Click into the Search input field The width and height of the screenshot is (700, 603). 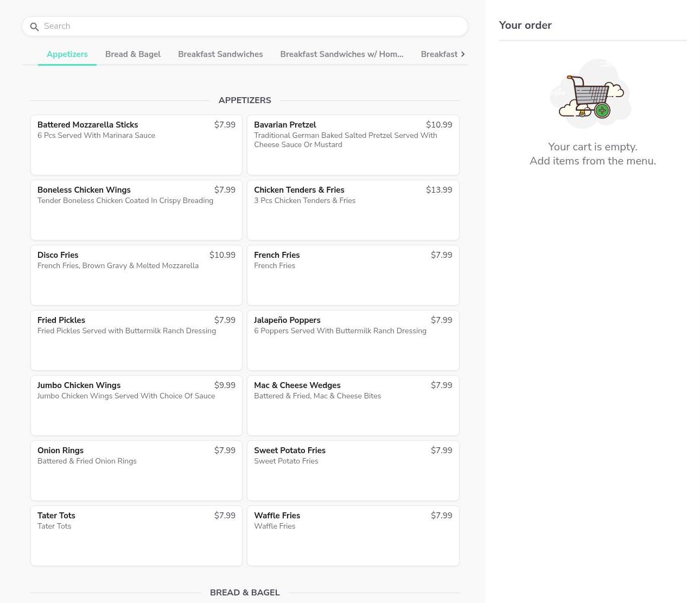[250, 26]
